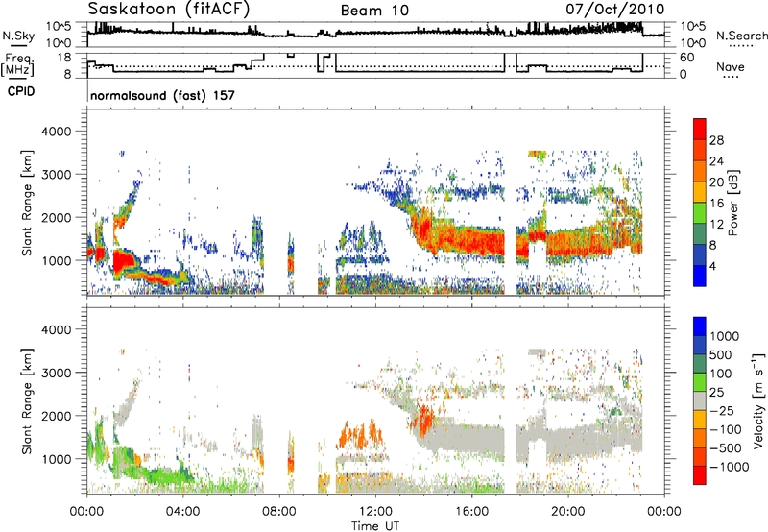Click the '4' label on the power colorbar
This screenshot has width=768, height=532.
[x=712, y=267]
